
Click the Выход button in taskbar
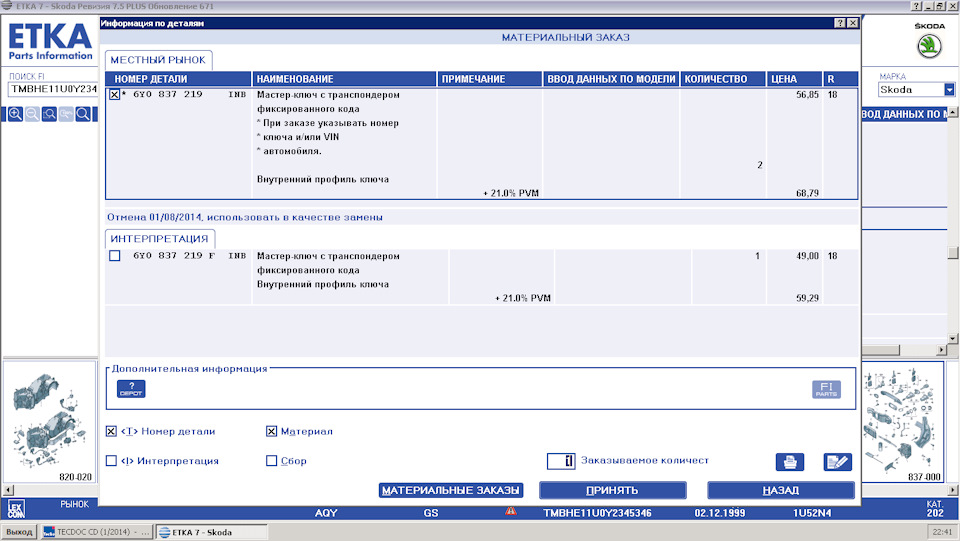click(19, 532)
